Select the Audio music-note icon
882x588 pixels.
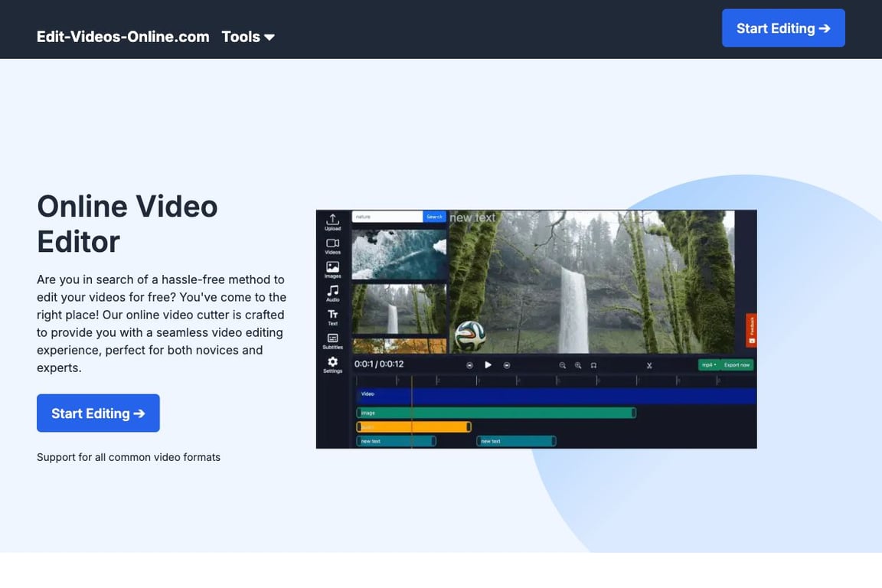click(332, 294)
